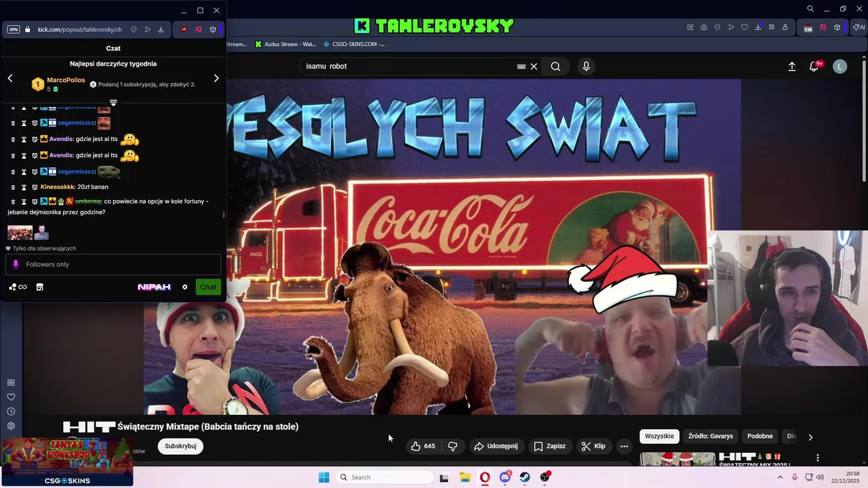Open Opera sidebar settings gear icon
The height and width of the screenshot is (488, 868).
coord(11,426)
